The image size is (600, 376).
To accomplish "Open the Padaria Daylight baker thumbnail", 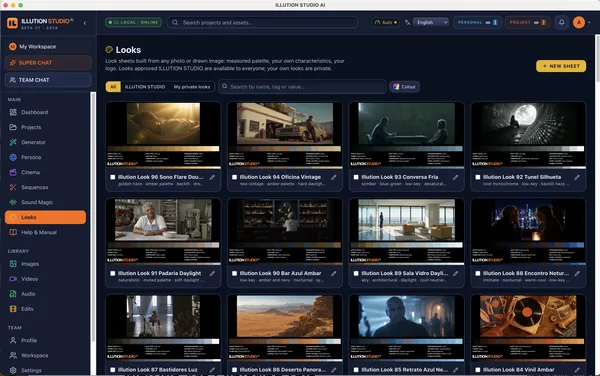I will coord(163,220).
